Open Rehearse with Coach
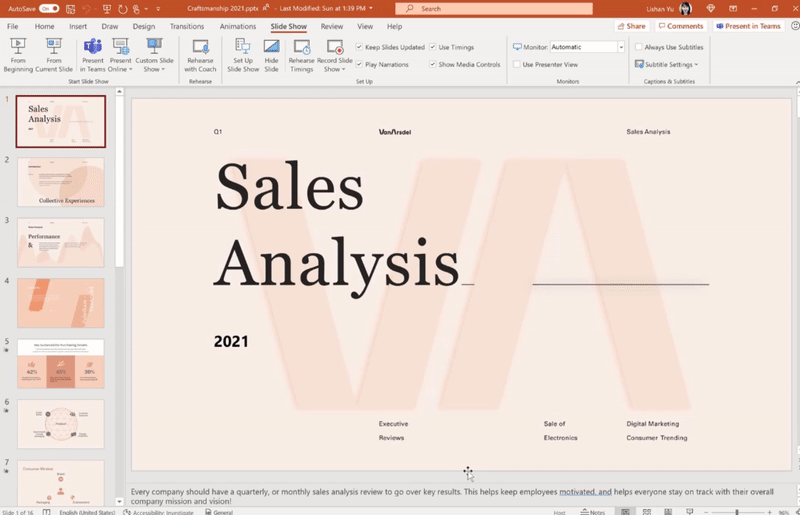This screenshot has width=800, height=515. coord(200,54)
